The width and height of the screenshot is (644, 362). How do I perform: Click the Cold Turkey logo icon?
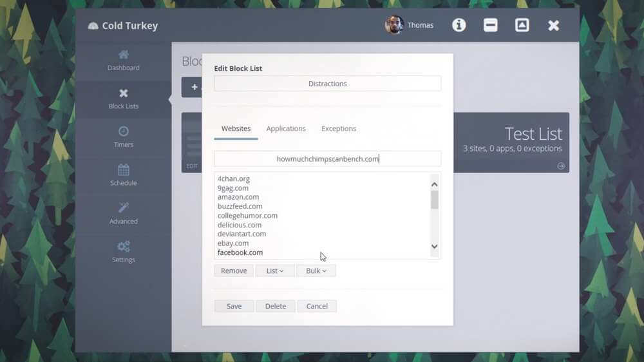93,26
